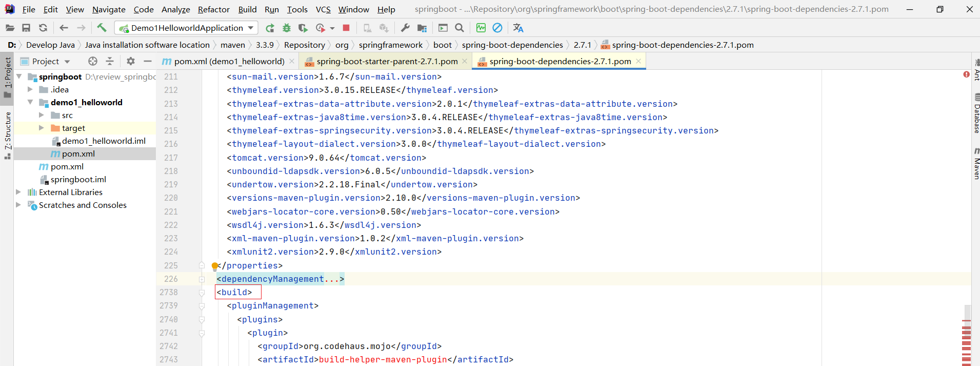Viewport: 980px width, 366px height.
Task: Expand the folded dependencyManagement block
Action: coord(202,279)
